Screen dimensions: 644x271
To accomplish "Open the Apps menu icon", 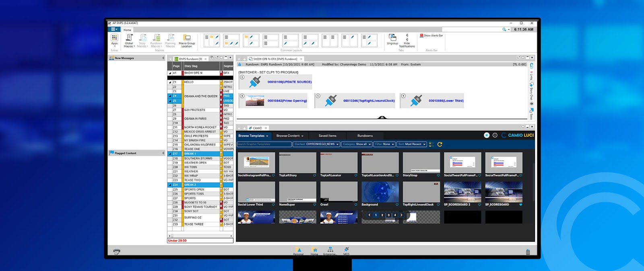I will coord(114,39).
